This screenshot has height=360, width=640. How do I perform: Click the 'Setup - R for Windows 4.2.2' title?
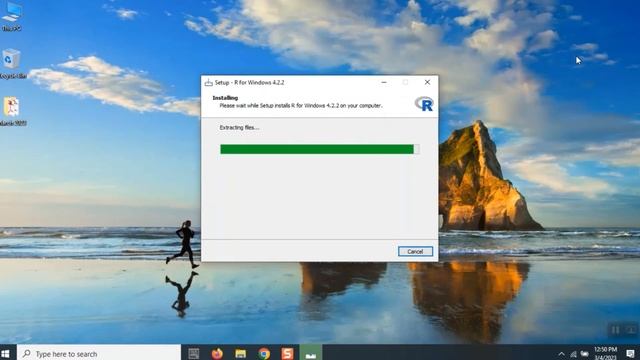click(249, 83)
